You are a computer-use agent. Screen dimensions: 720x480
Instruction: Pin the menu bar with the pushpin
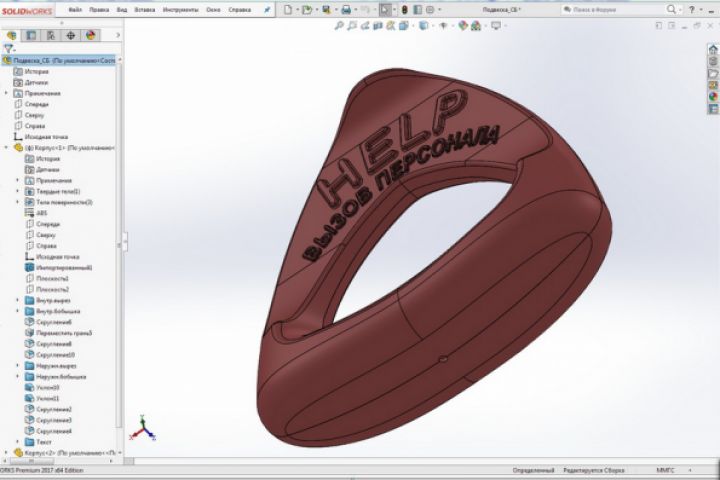(267, 9)
